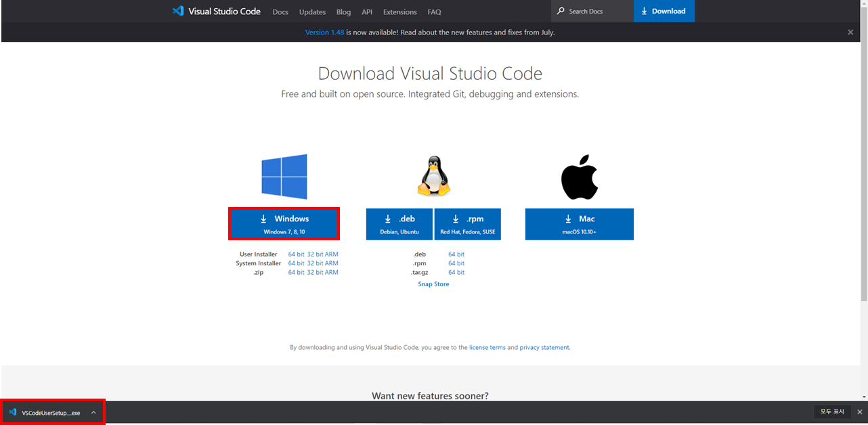Viewport: 868px width, 425px height.
Task: Click the Linux penguin logo
Action: tap(433, 175)
